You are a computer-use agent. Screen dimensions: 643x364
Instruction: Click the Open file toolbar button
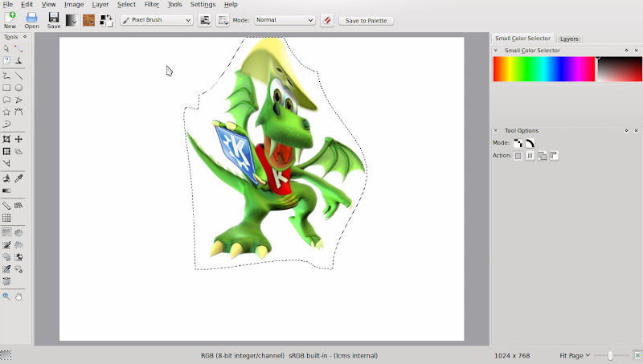tap(31, 20)
